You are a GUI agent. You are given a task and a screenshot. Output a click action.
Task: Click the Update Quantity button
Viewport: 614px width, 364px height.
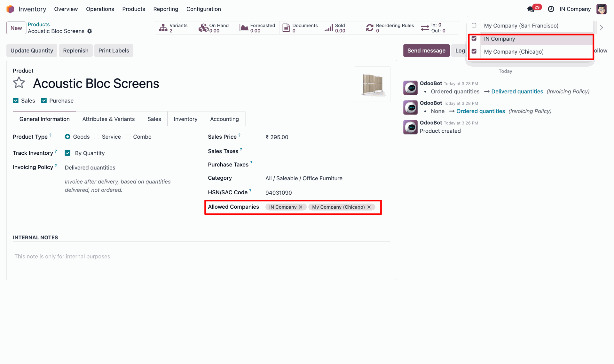click(32, 50)
